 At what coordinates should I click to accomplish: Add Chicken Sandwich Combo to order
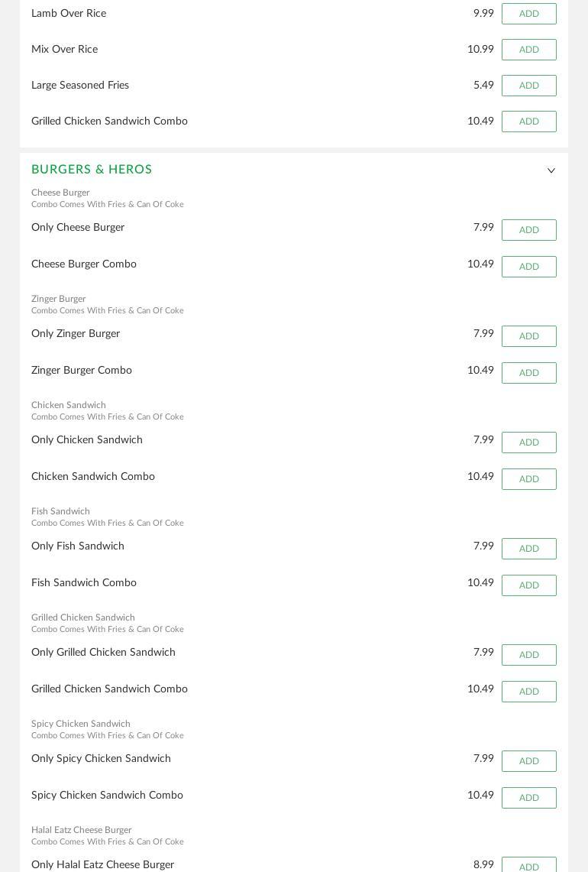(x=528, y=479)
